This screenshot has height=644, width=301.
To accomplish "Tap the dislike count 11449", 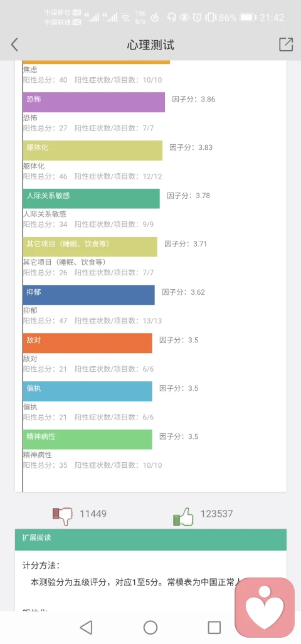I will 93,514.
